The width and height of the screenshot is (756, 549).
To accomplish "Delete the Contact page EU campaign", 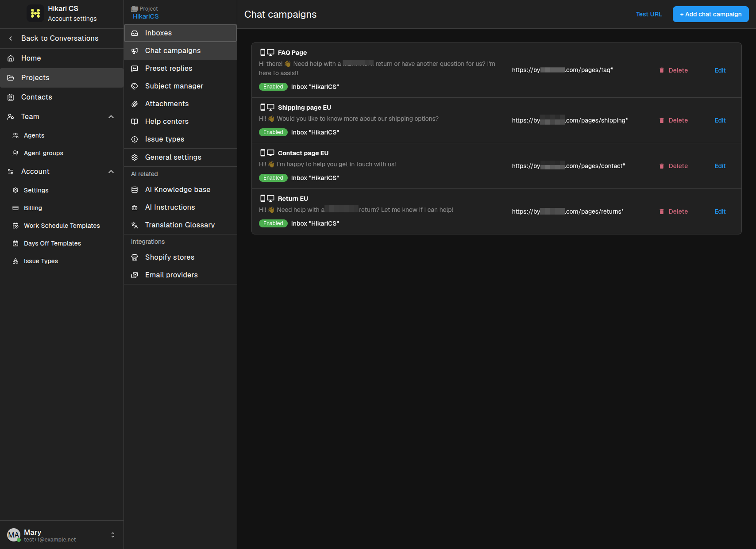I will (673, 166).
